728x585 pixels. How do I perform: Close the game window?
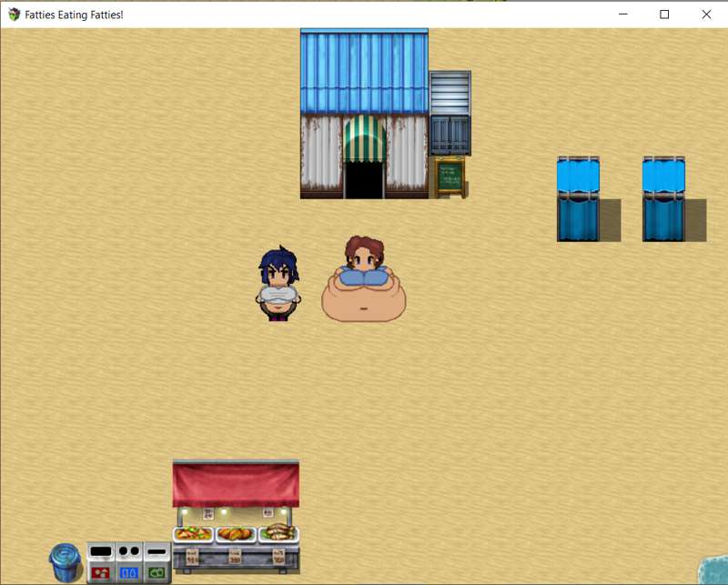[706, 15]
